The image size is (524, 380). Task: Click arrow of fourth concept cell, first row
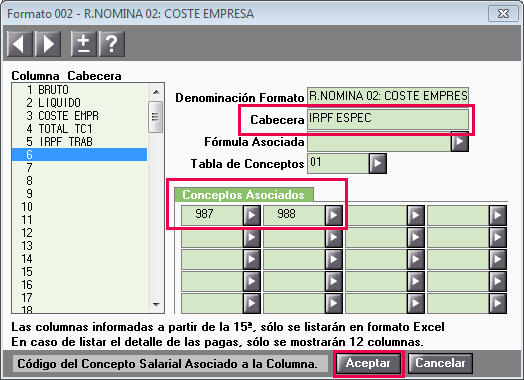pyautogui.click(x=498, y=216)
